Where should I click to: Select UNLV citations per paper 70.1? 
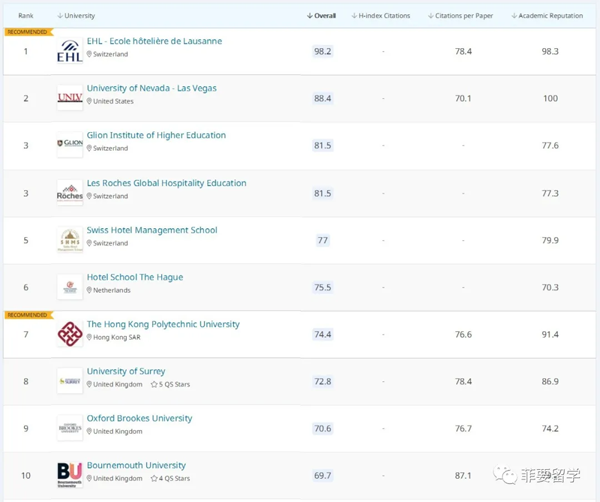463,98
